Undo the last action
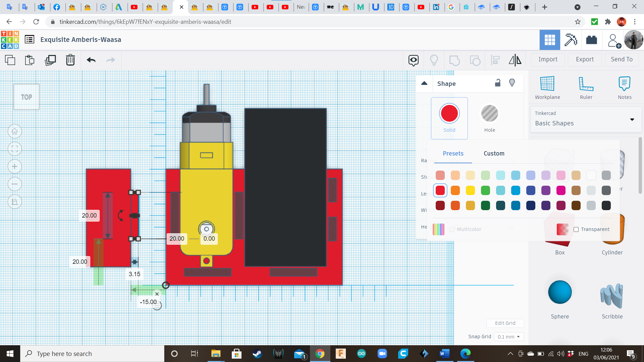644x362 pixels. point(91,60)
